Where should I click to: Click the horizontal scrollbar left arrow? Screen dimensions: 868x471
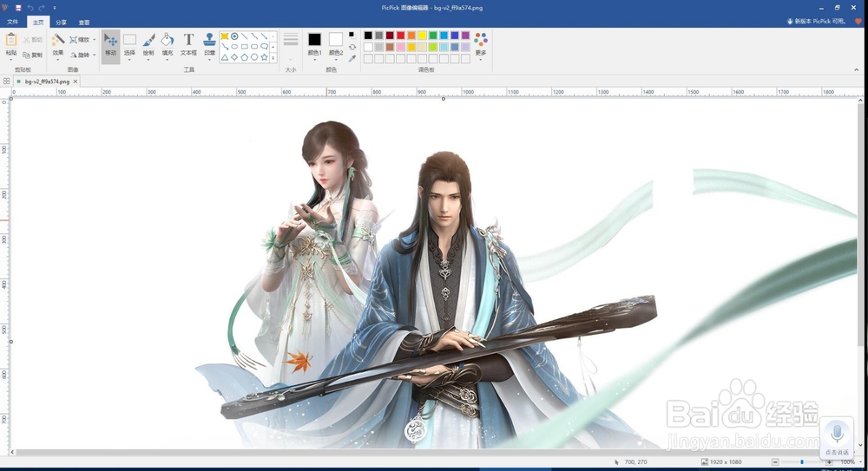(13, 452)
